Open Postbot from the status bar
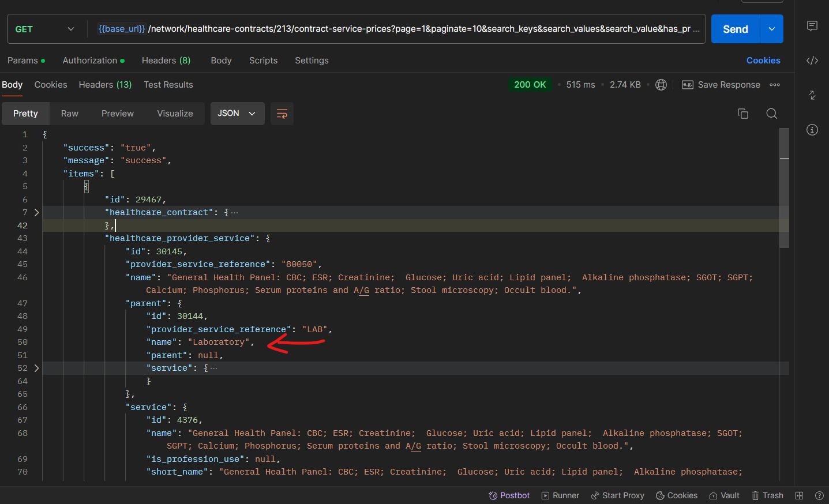The image size is (829, 504). [x=509, y=495]
